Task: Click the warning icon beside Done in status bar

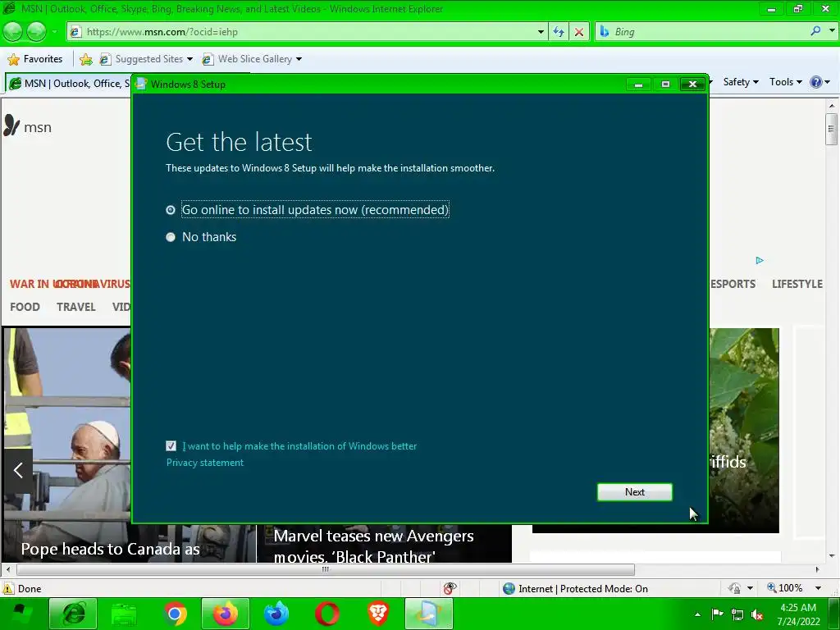Action: 8,588
